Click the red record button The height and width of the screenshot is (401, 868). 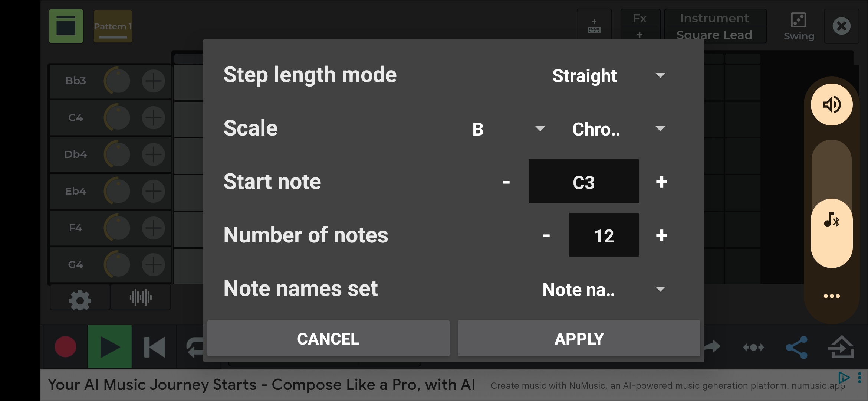pyautogui.click(x=66, y=347)
